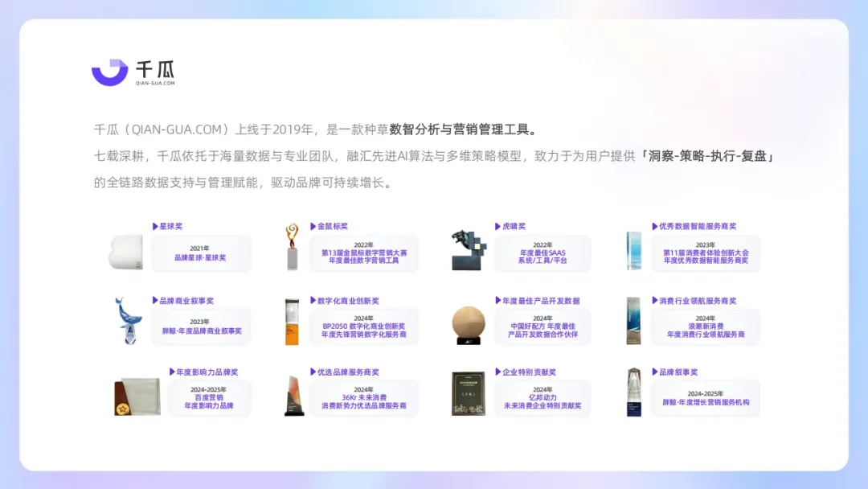The width and height of the screenshot is (868, 489).
Task: Click the 中国好配方 年度最佳 card
Action: (542, 327)
